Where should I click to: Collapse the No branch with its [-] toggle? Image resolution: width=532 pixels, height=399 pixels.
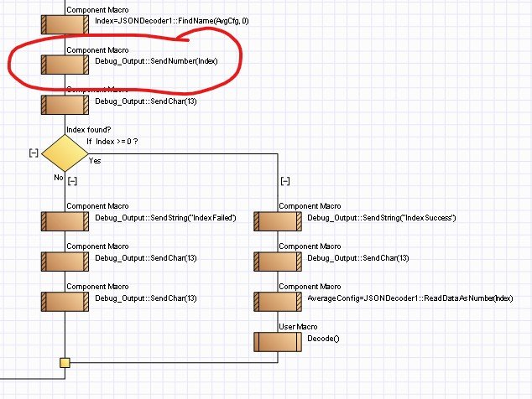click(x=72, y=180)
